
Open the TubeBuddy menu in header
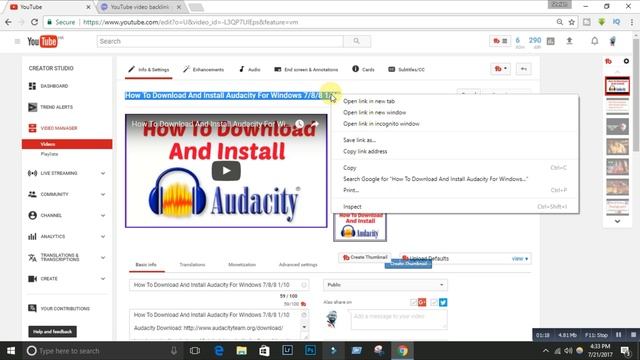tap(500, 41)
